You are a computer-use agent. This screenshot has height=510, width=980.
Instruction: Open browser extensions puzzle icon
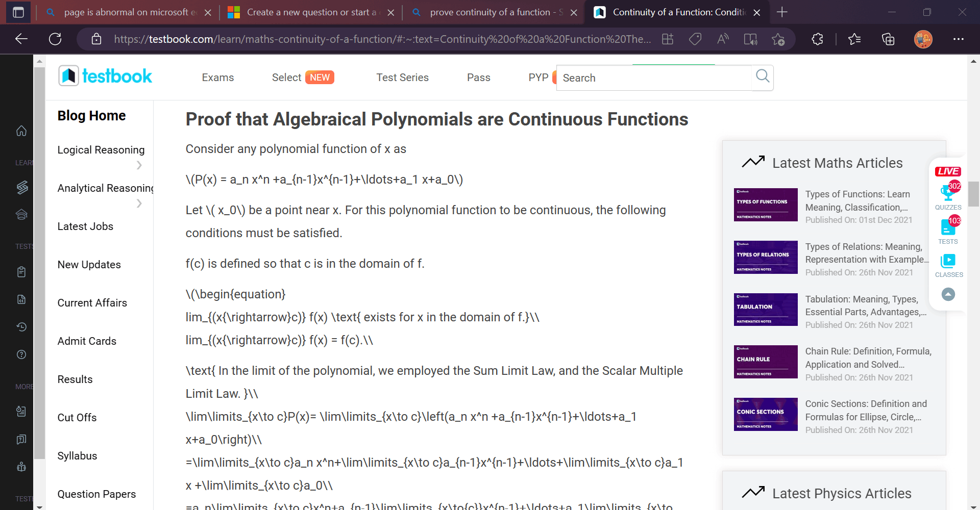click(817, 39)
